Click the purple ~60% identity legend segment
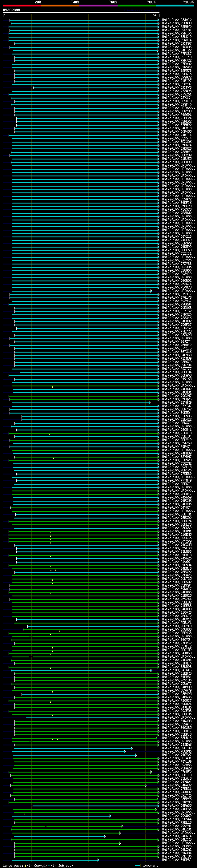197x868 pixels. 98,6
